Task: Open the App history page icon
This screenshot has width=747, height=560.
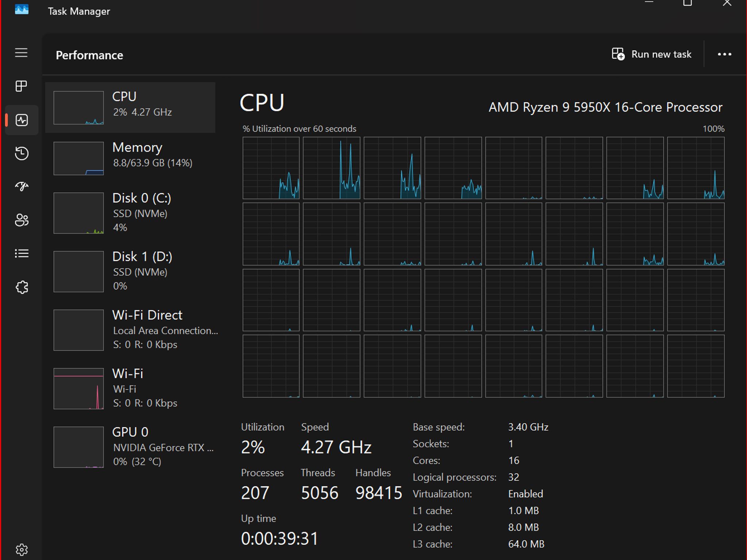Action: (x=22, y=153)
